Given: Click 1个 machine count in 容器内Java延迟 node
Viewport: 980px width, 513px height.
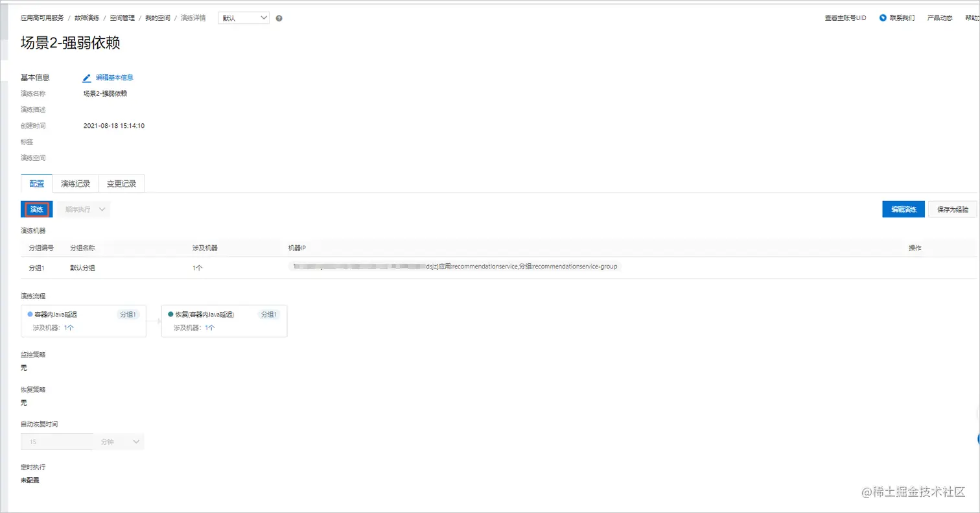Looking at the screenshot, I should pyautogui.click(x=69, y=328).
